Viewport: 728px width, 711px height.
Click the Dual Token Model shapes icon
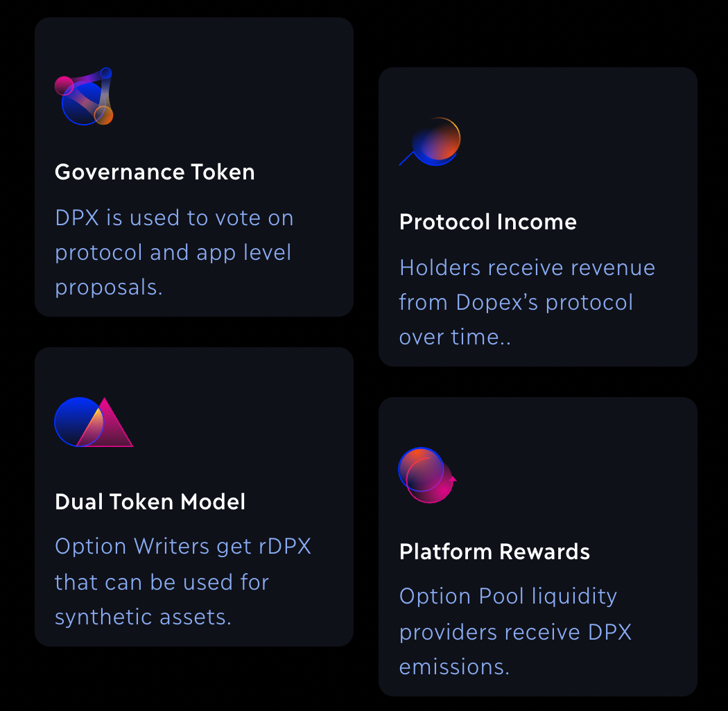pos(93,422)
